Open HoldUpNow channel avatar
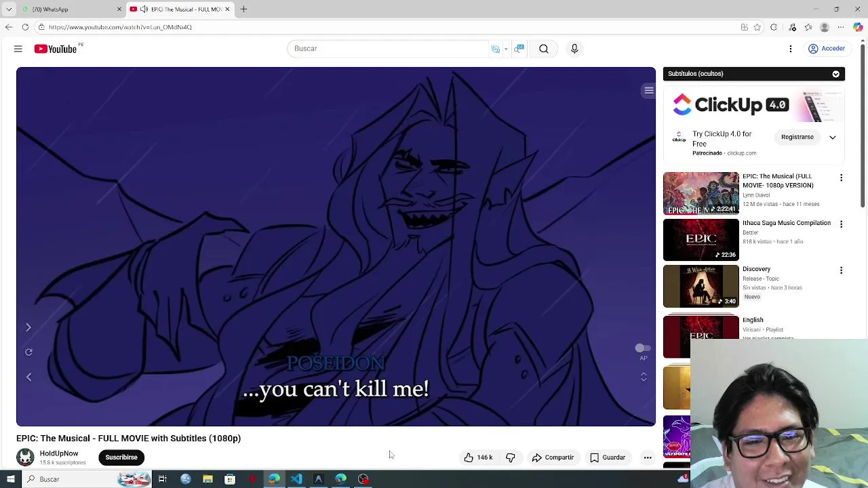Screen dimensions: 868x488 tap(25, 457)
